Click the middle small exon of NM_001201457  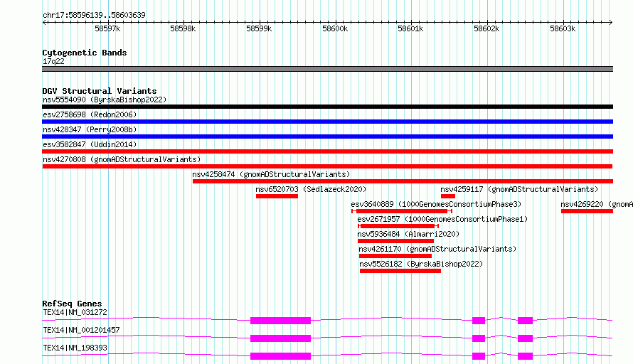pyautogui.click(x=479, y=338)
